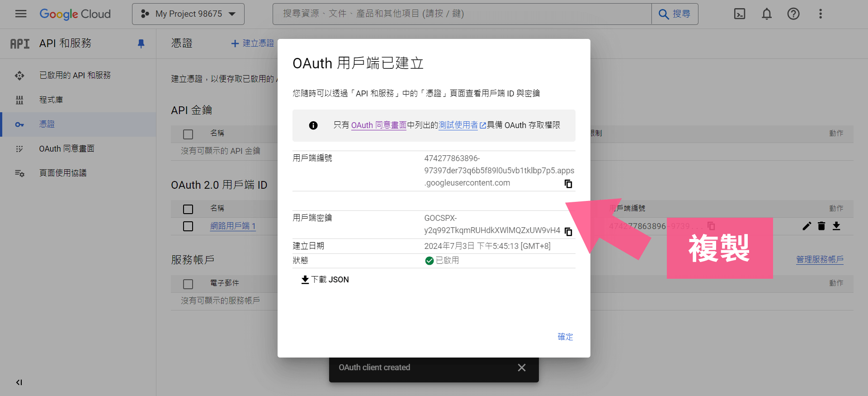868x396 pixels.
Task: Unpin API 和服務 with the pin icon
Action: (141, 43)
